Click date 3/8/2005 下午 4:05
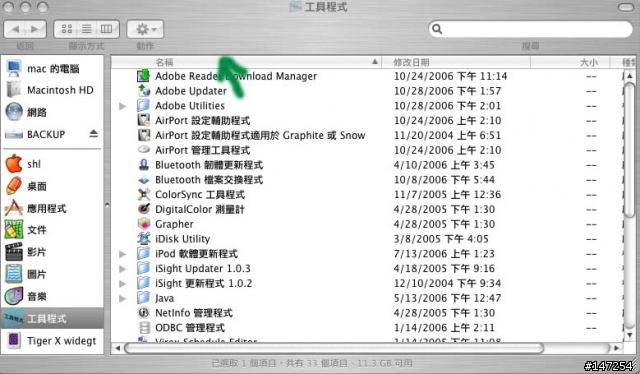This screenshot has width=640, height=374. point(441,239)
